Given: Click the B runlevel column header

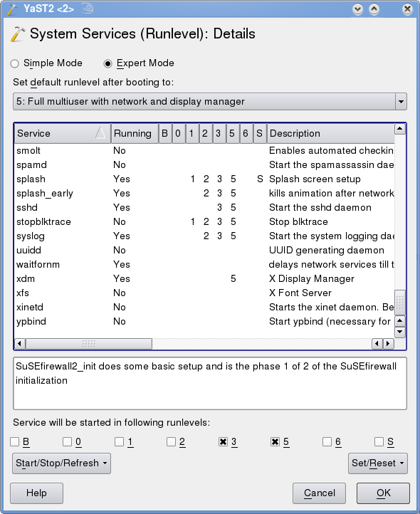Looking at the screenshot, I should tap(165, 133).
